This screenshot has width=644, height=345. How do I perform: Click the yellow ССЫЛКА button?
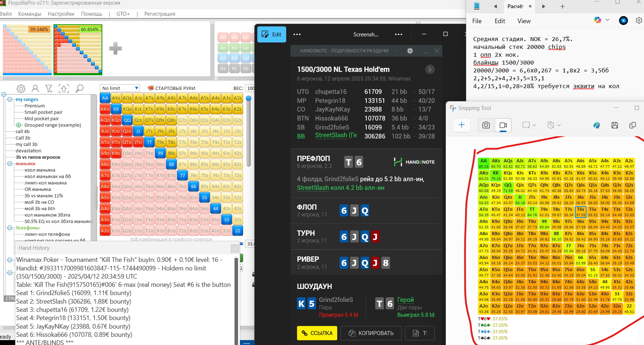[317, 333]
